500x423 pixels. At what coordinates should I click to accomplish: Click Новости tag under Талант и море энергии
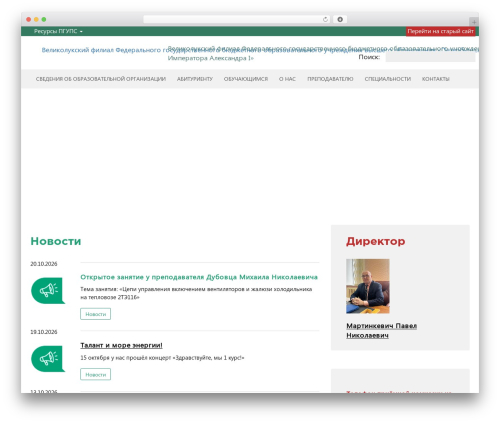point(95,374)
